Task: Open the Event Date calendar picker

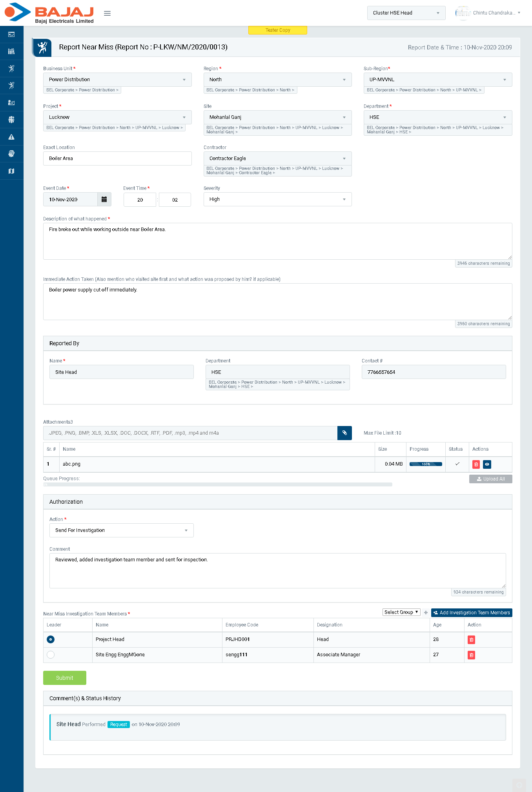Action: click(x=104, y=199)
